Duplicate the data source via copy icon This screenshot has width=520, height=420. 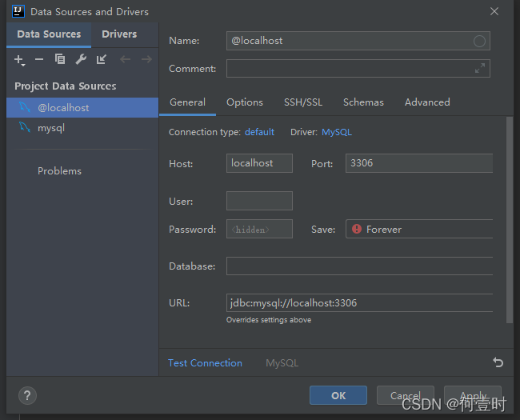(60, 59)
